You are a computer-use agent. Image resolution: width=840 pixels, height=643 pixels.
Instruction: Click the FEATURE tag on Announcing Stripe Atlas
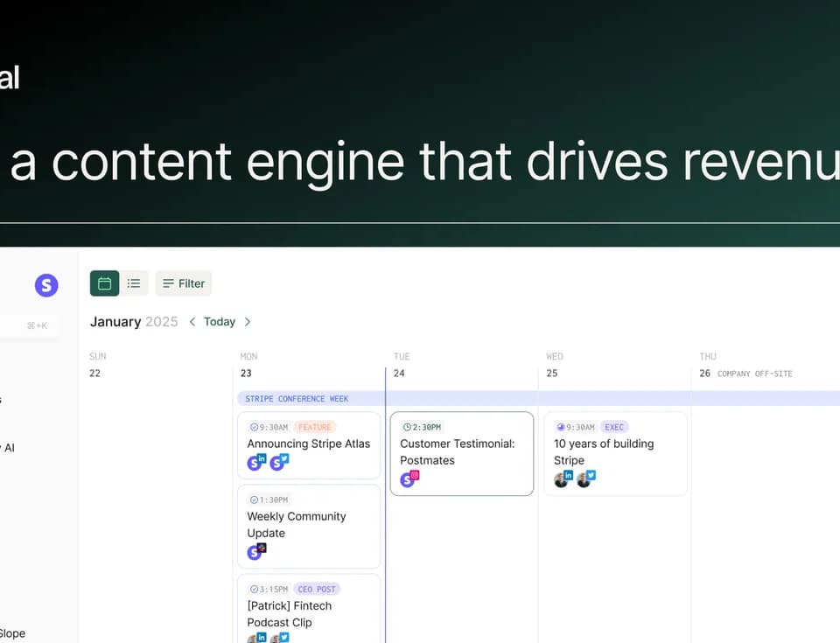314,427
